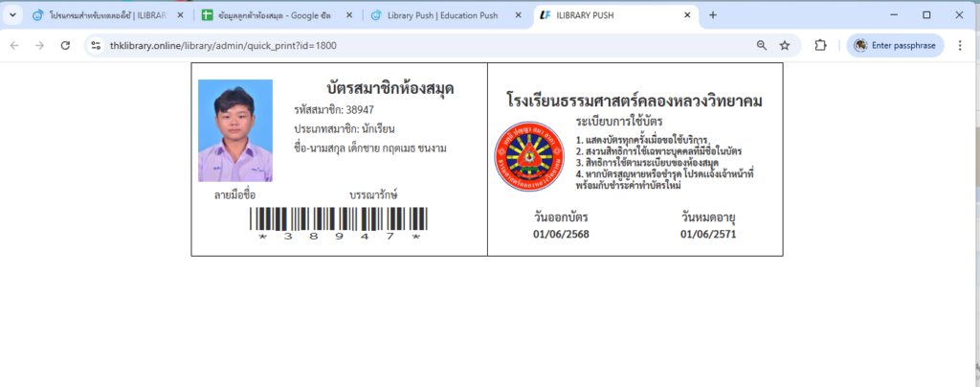Click the zoom magnifier icon in address bar

coord(762,45)
